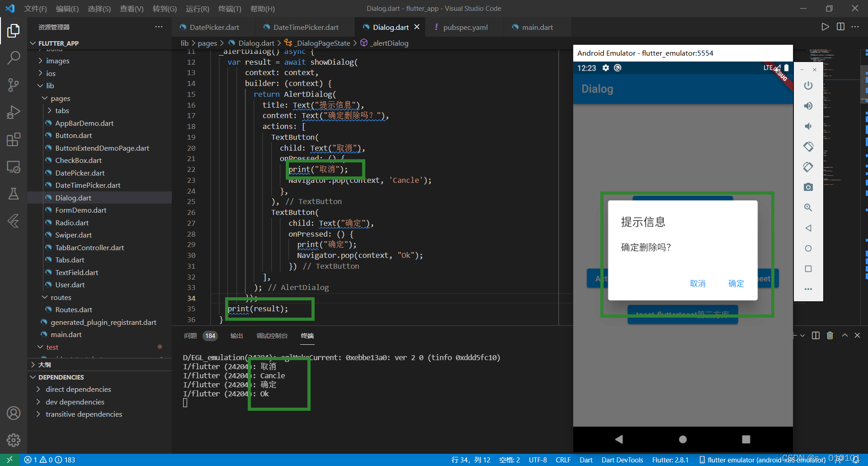The image size is (868, 466).
Task: Select Dart language mode in status bar
Action: coord(586,460)
